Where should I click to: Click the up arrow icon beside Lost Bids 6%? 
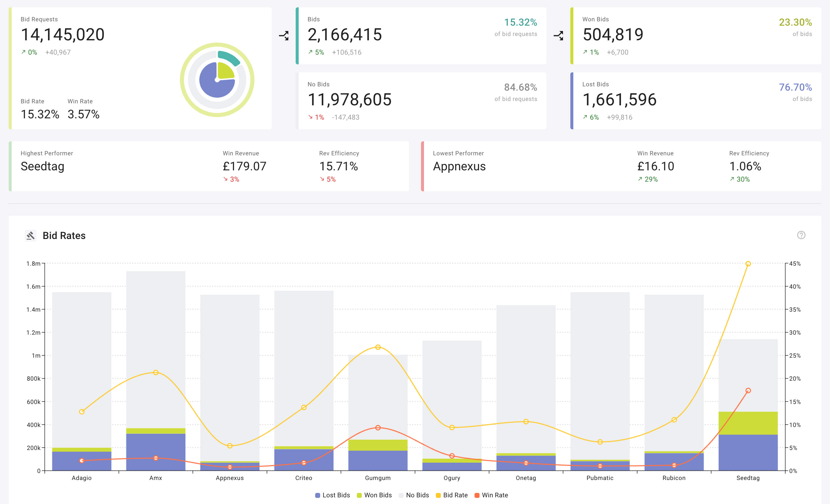pyautogui.click(x=585, y=117)
